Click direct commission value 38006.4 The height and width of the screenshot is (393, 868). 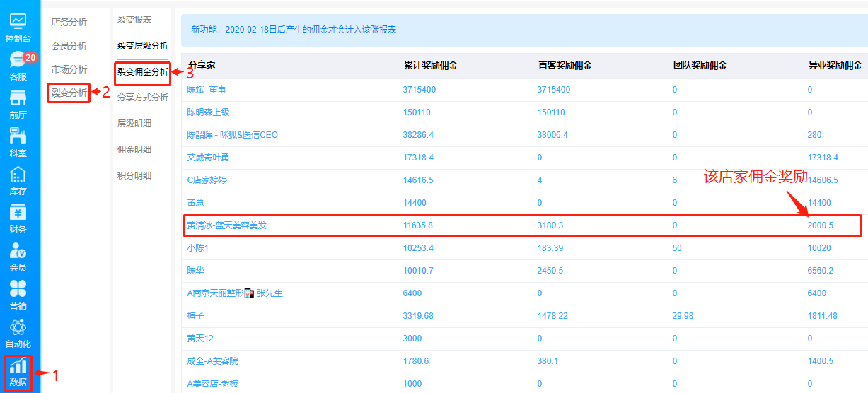[552, 135]
